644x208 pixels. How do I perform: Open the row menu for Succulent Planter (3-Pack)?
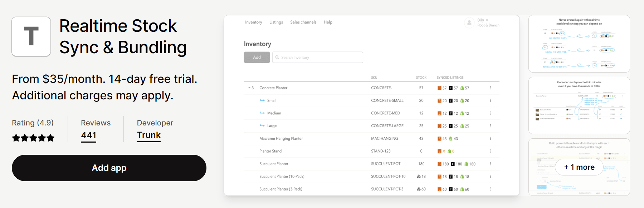click(x=490, y=189)
